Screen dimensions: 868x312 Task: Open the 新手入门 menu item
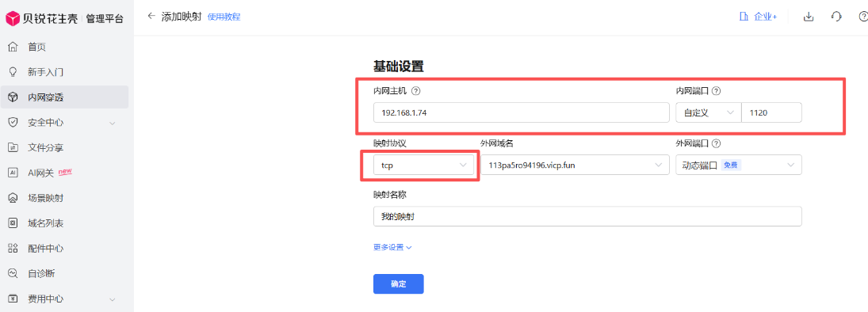pos(65,72)
